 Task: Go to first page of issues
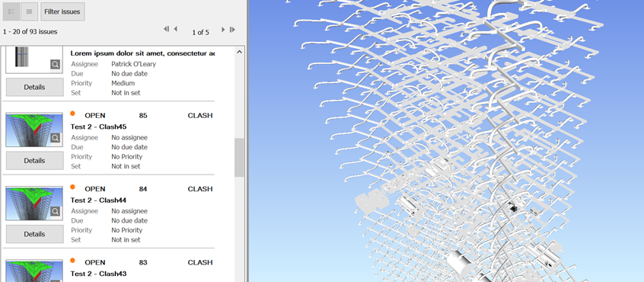166,29
